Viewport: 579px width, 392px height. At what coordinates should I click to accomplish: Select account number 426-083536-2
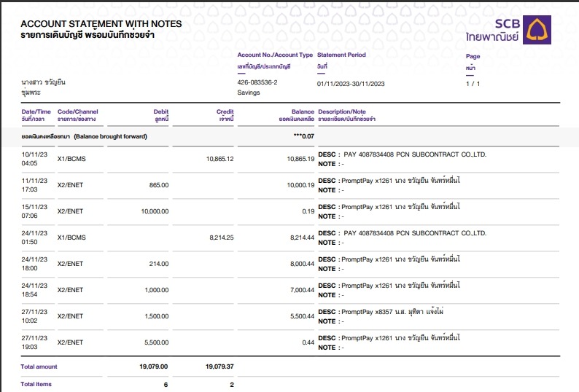[257, 83]
